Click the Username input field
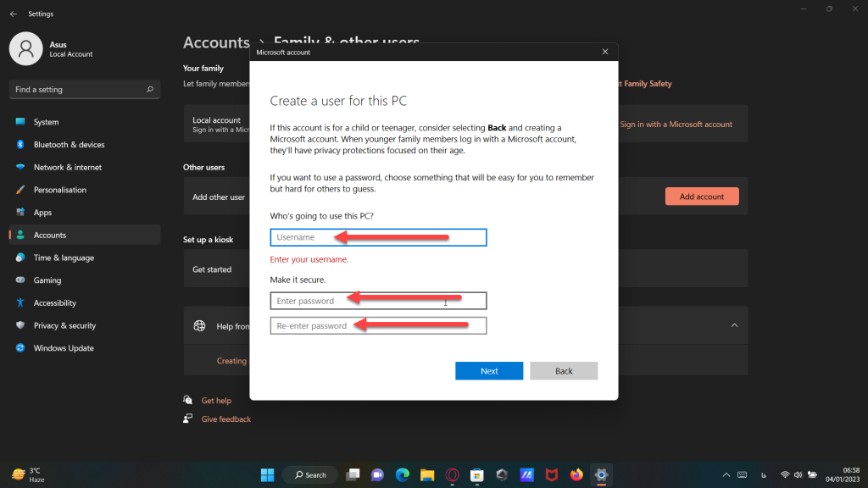Screen dimensions: 868x488 (x=378, y=237)
